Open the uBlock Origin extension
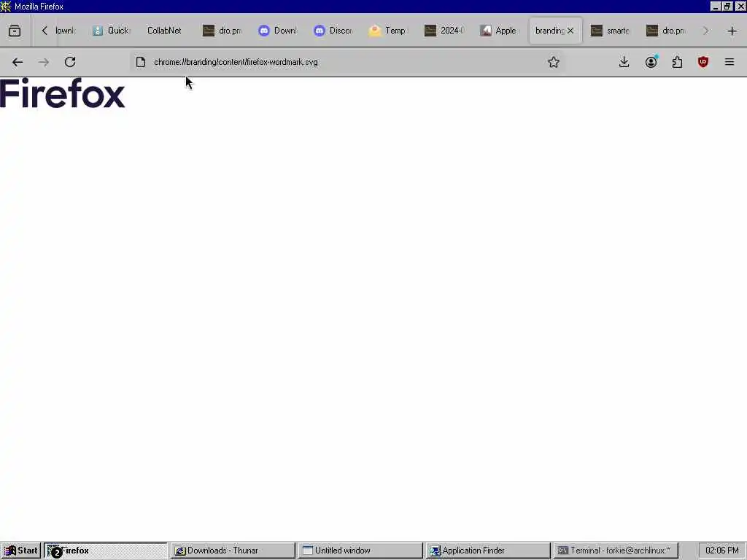 [x=703, y=62]
